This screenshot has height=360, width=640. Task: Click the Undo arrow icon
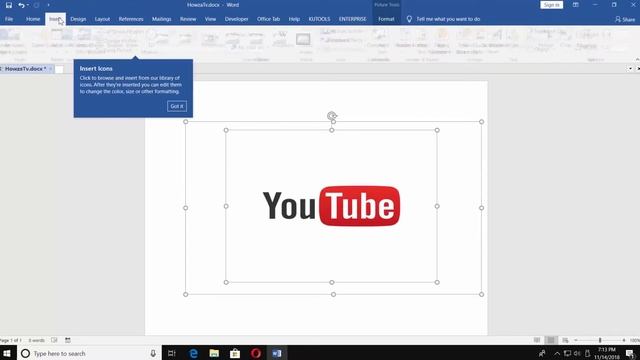(x=21, y=5)
